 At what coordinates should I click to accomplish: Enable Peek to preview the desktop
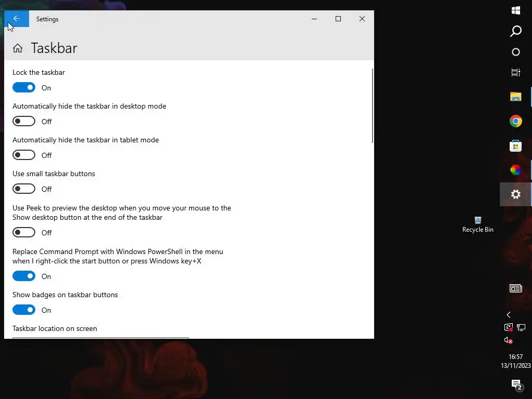tap(24, 232)
